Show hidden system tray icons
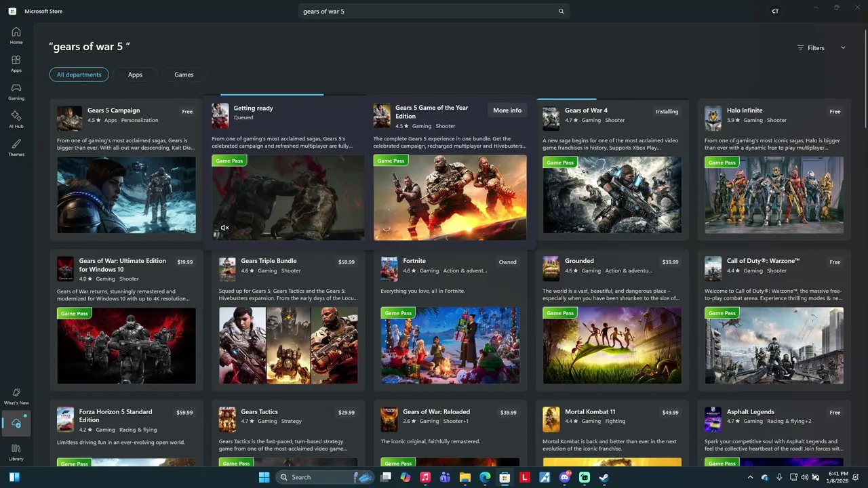 (750, 477)
